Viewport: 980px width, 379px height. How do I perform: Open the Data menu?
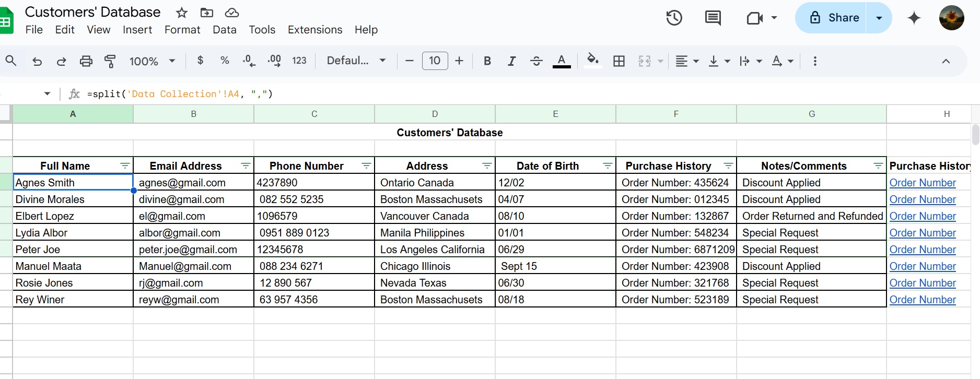click(x=224, y=30)
